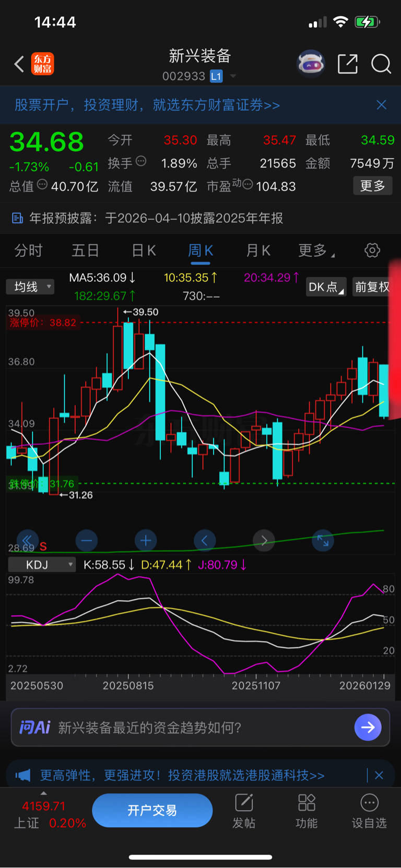Switch to the 日K tab
401x868 pixels.
tap(144, 251)
